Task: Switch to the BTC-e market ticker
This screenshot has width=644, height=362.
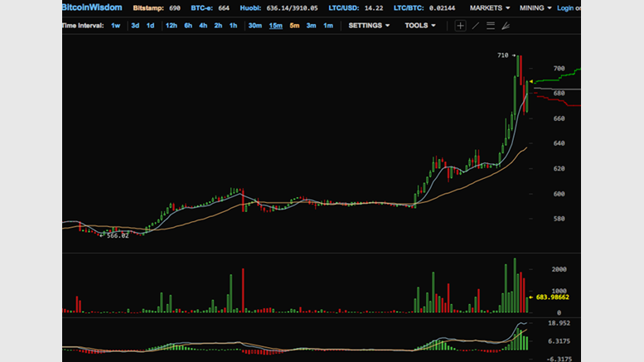Action: pos(210,8)
